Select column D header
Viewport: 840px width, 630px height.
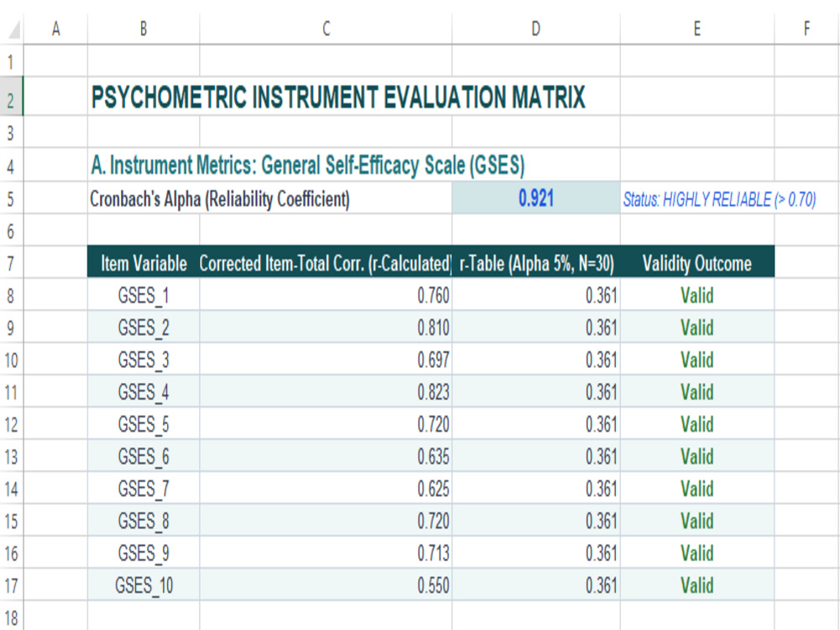(536, 29)
